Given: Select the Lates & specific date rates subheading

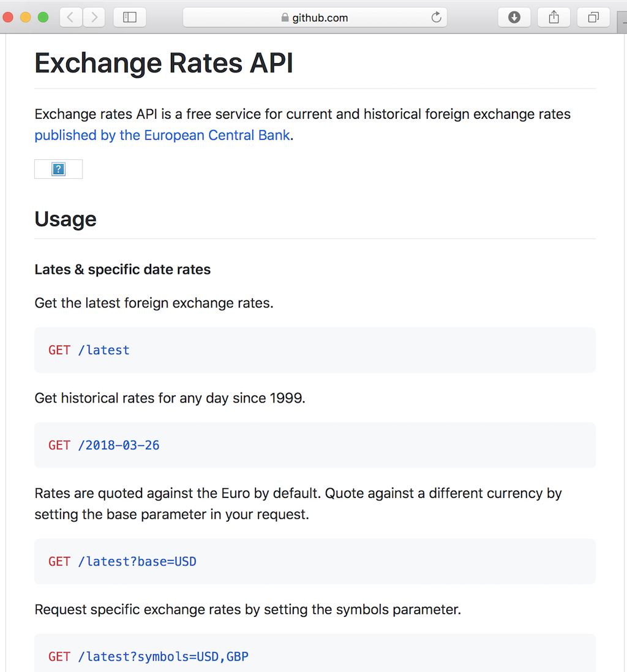Looking at the screenshot, I should click(x=122, y=269).
